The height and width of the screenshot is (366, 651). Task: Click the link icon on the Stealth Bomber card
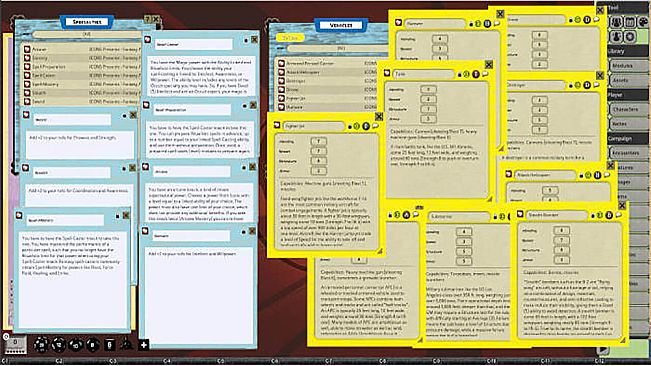(520, 214)
